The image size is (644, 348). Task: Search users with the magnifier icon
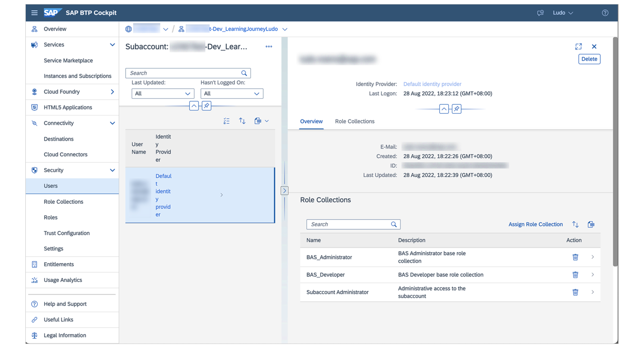click(244, 73)
